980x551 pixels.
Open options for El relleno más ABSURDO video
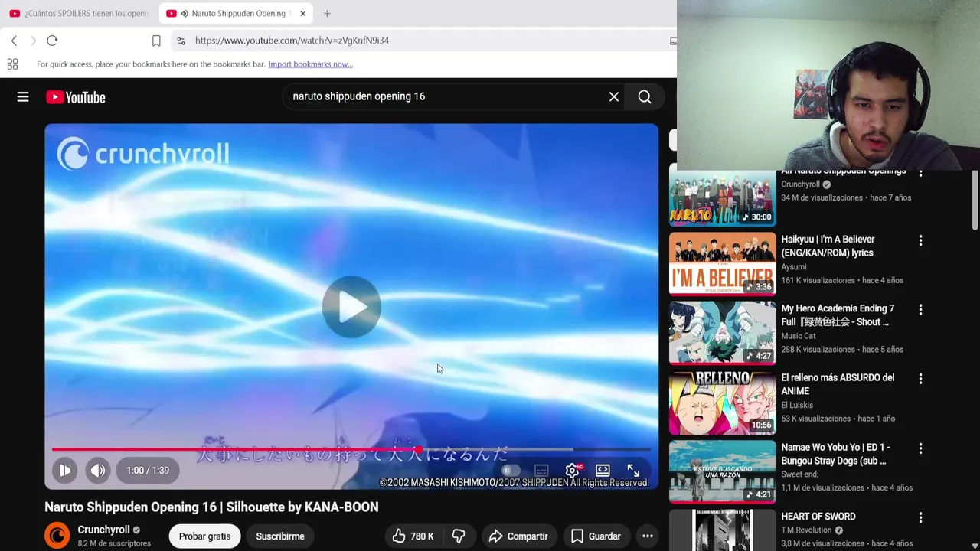click(920, 379)
